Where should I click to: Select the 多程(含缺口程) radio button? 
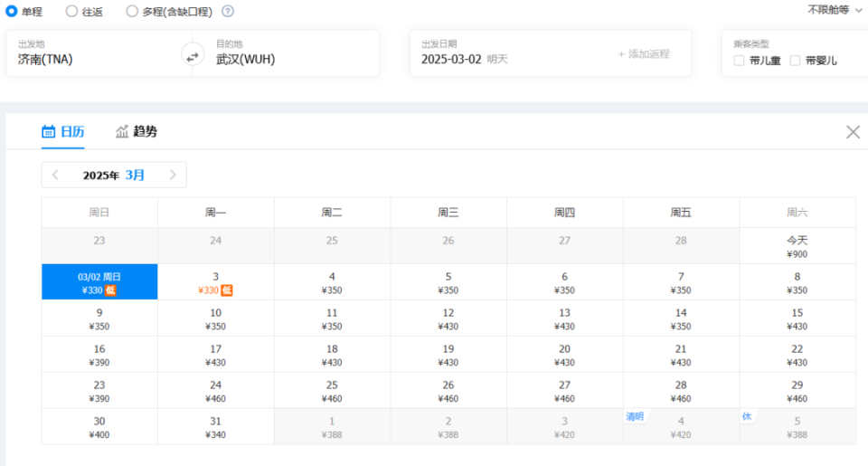(132, 11)
